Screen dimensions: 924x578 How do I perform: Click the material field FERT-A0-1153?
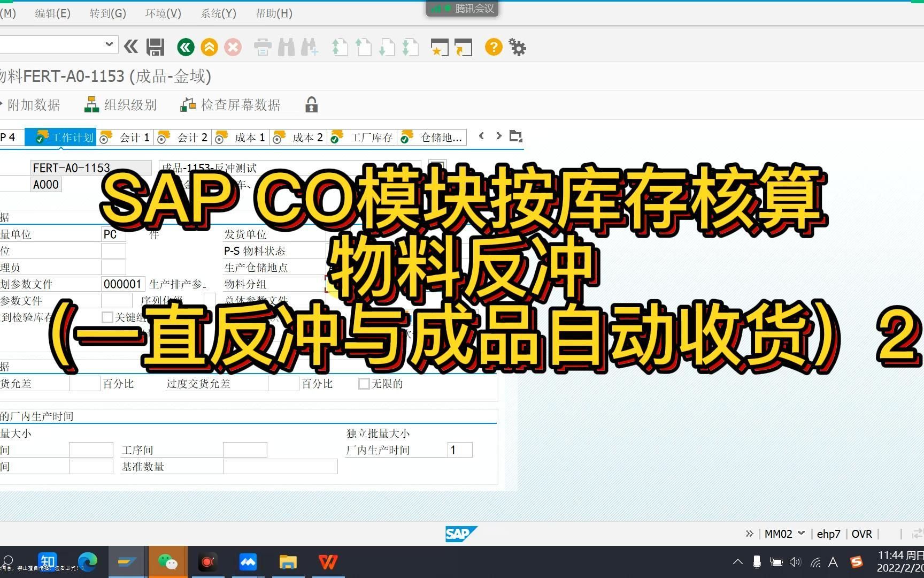91,168
